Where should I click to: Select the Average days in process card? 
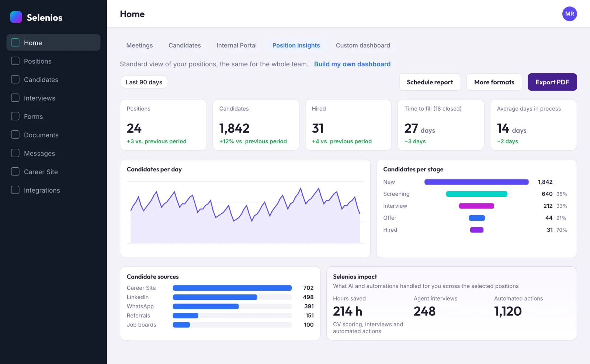pyautogui.click(x=533, y=125)
